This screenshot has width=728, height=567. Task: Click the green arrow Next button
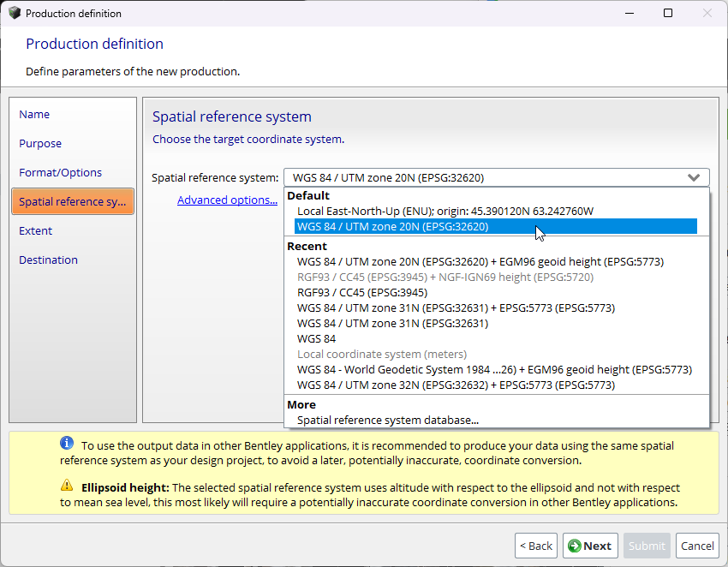pyautogui.click(x=589, y=546)
